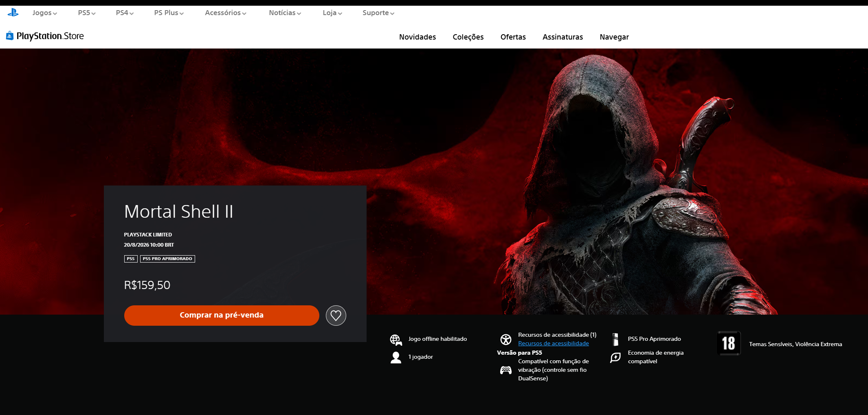Viewport: 868px width, 415px height.
Task: Expand the PS5 dropdown menu
Action: [87, 13]
